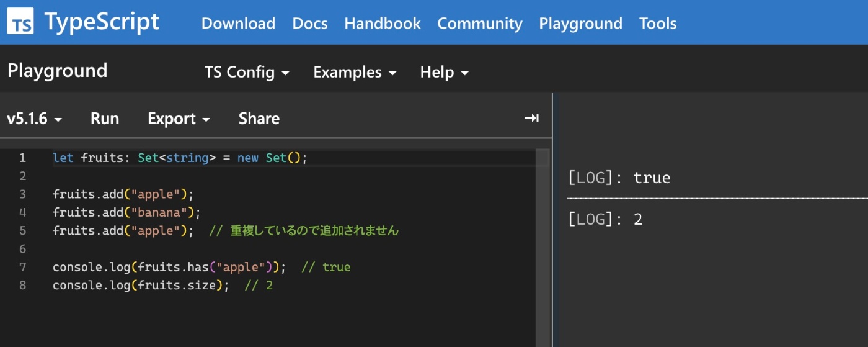Click the TypeScript TS logo icon
The width and height of the screenshot is (868, 347).
coord(21,22)
